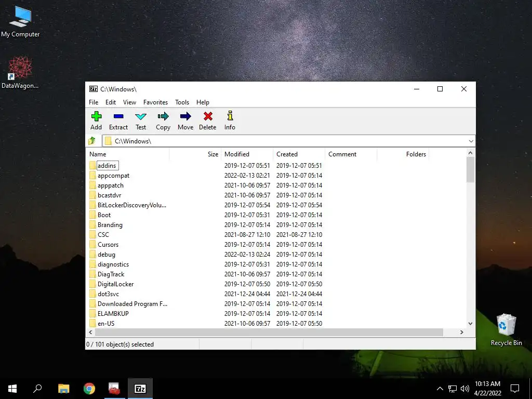Click the vertical scrollbar thumb
Viewport: 532px width, 399px height.
point(470,170)
